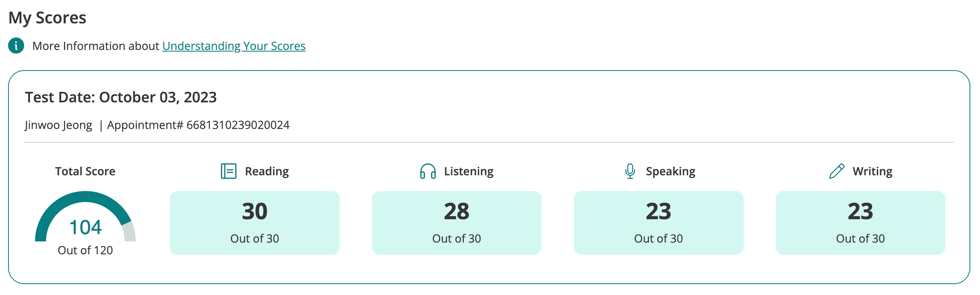Click the appointment number text
The image size is (980, 295).
198,125
